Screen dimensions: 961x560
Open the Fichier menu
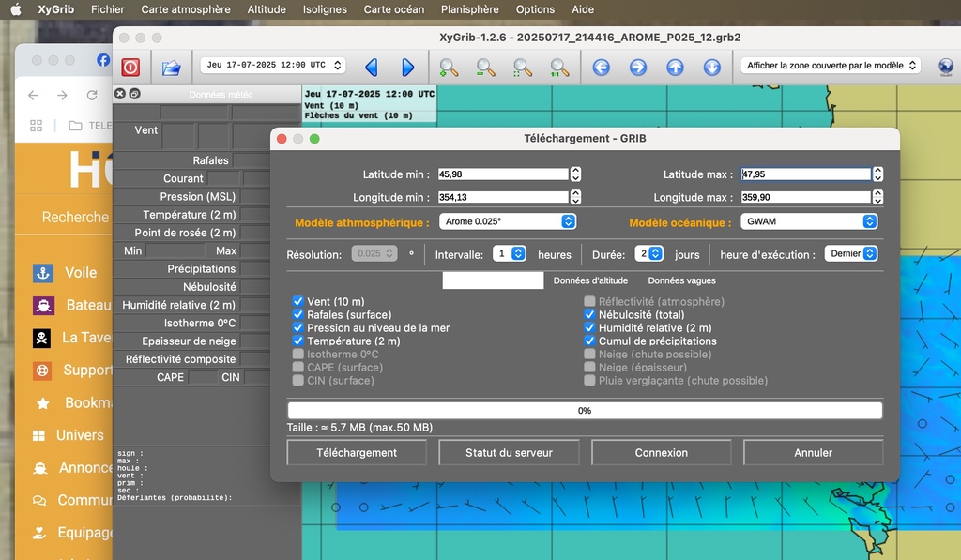click(x=107, y=9)
